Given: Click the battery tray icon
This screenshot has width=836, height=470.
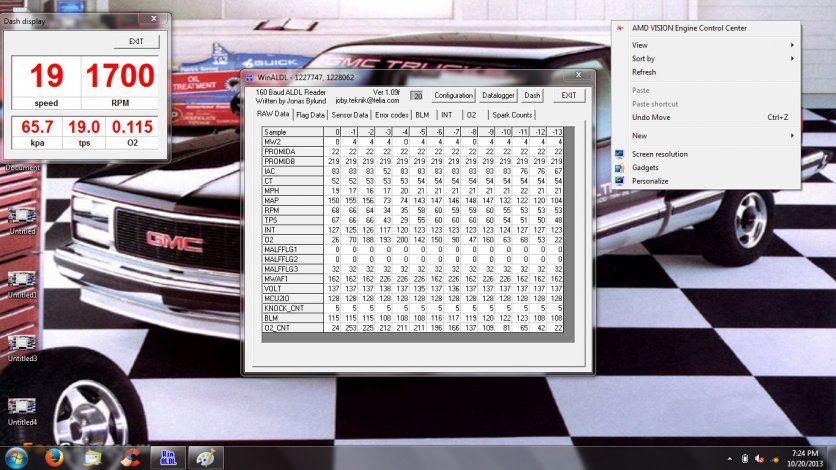Looking at the screenshot, I should [745, 459].
